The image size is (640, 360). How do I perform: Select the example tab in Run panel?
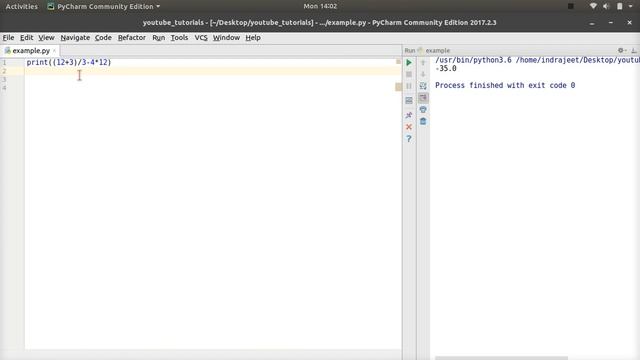(434, 51)
